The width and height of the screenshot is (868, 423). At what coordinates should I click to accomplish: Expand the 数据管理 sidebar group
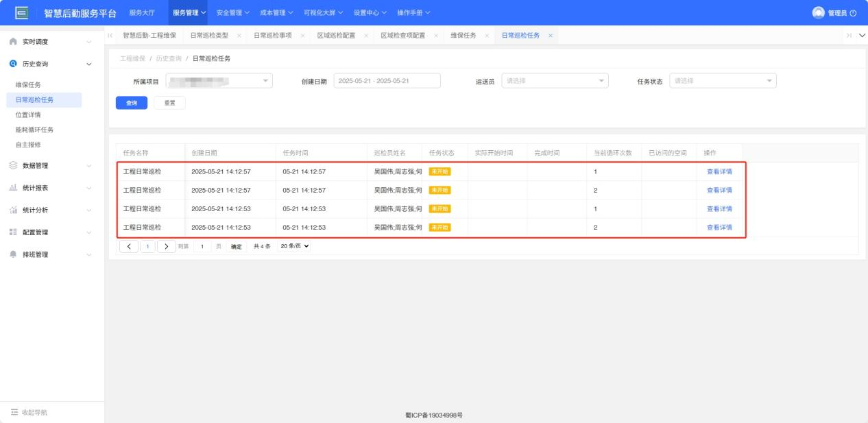(89, 165)
